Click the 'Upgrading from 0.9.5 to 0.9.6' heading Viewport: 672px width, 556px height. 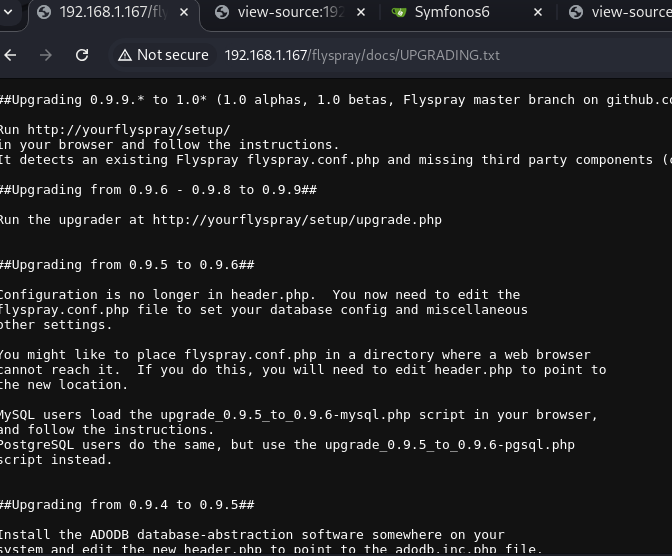pos(126,265)
